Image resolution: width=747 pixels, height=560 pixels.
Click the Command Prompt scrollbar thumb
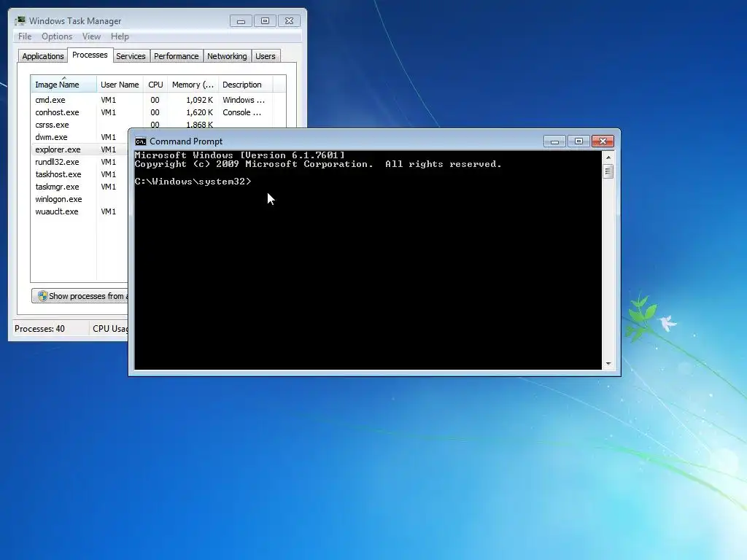coord(608,171)
